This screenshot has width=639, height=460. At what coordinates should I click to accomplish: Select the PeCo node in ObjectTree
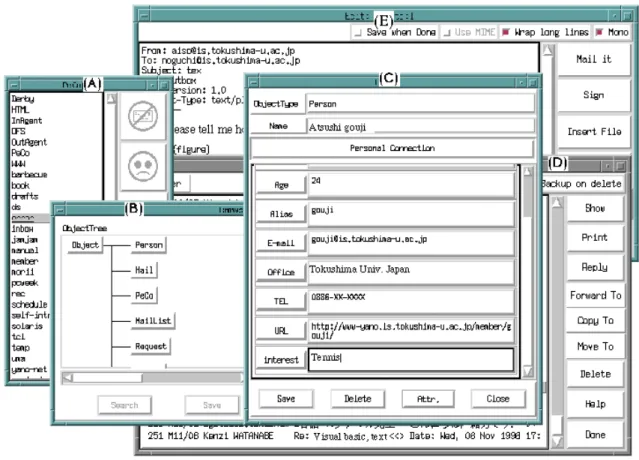144,296
